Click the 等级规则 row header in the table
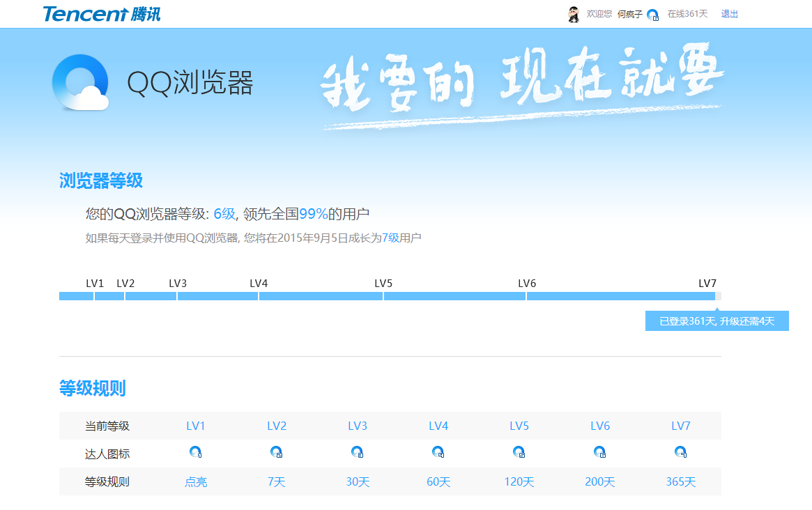The width and height of the screenshot is (812, 510). click(x=107, y=482)
